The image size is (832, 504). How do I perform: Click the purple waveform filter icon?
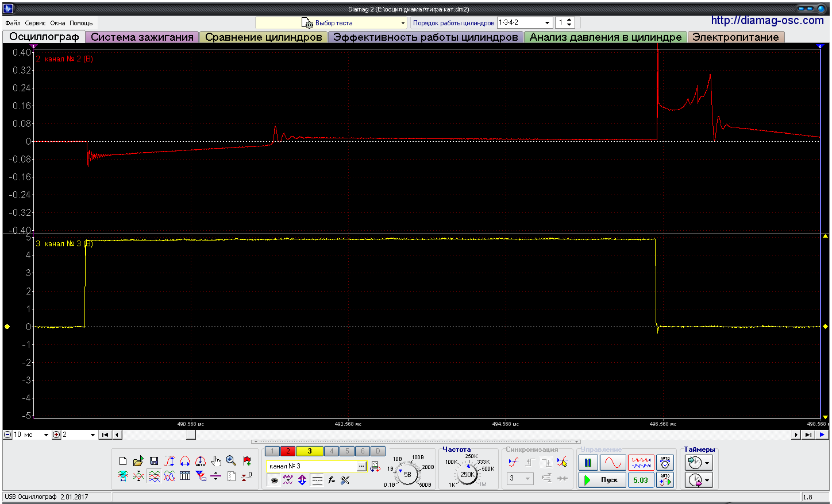click(x=288, y=480)
